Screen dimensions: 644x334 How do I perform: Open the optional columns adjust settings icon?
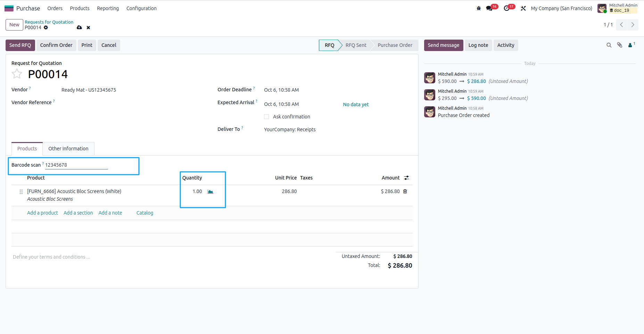[406, 178]
